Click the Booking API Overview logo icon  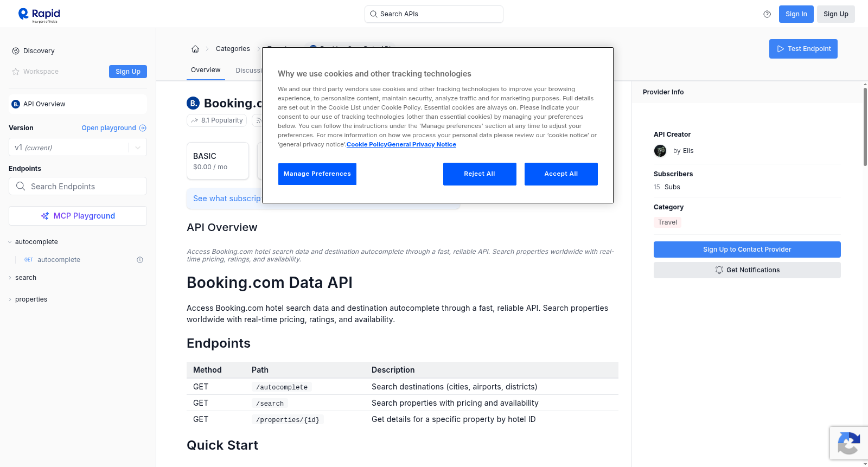(x=16, y=104)
